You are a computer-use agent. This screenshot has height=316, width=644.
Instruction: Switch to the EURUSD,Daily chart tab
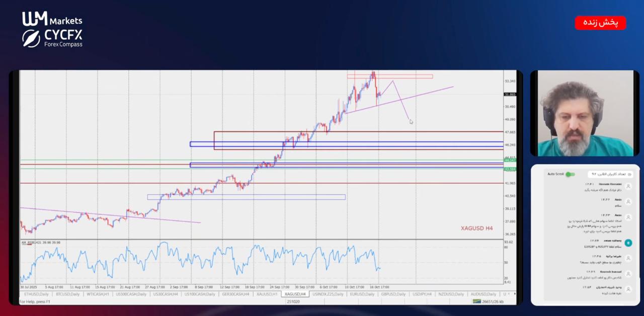pyautogui.click(x=362, y=294)
